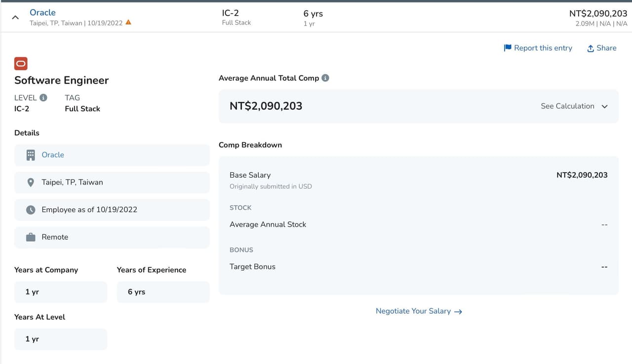Click the 6 yrs experience in header row
The height and width of the screenshot is (364, 632).
(313, 13)
